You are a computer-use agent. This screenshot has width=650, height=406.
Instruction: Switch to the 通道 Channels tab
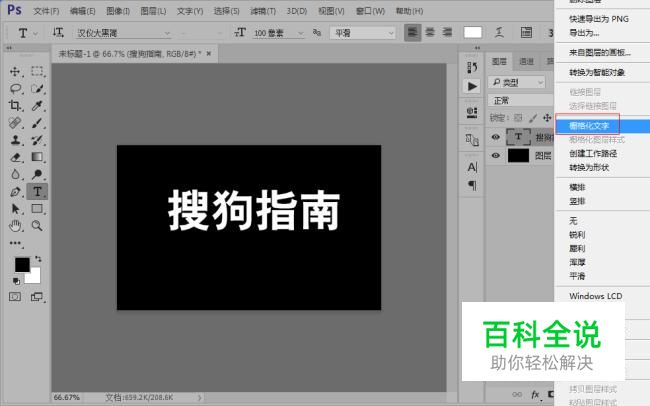click(526, 62)
